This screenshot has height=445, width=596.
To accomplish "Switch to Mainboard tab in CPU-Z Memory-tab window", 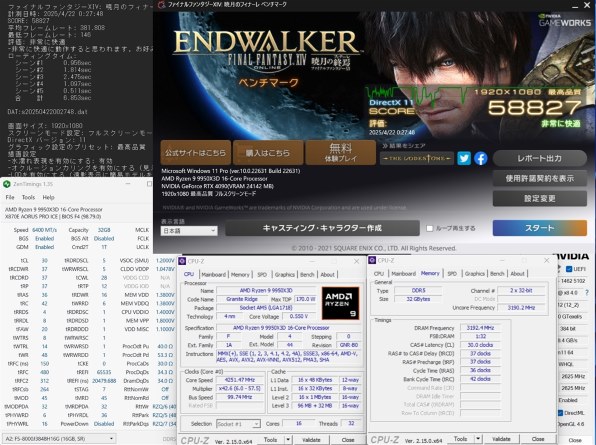I will [x=403, y=274].
